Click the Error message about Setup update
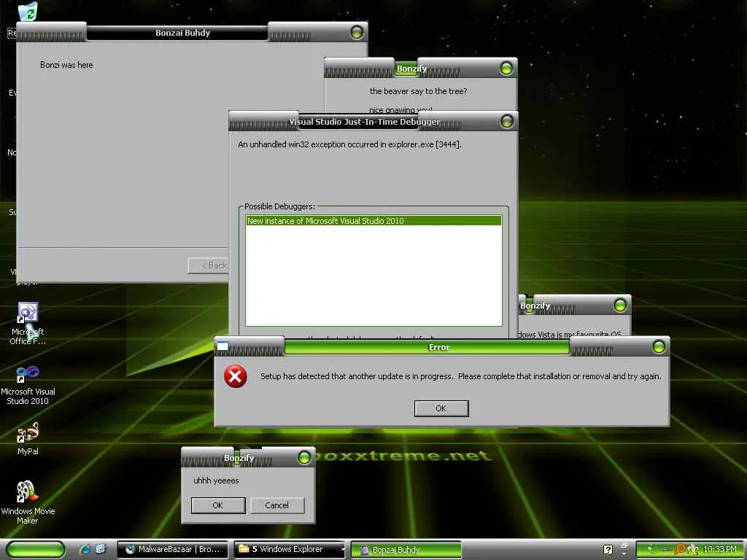The height and width of the screenshot is (560, 747). coord(461,376)
